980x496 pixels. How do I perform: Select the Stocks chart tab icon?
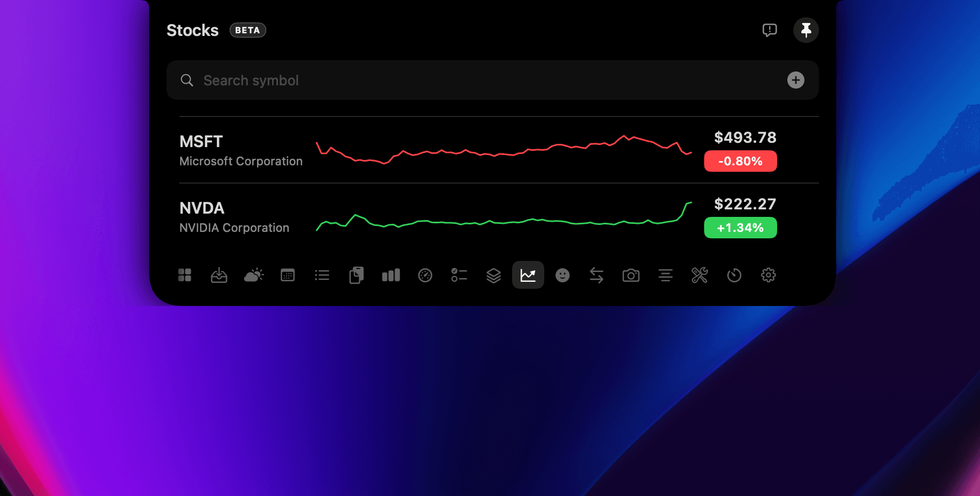(x=528, y=275)
